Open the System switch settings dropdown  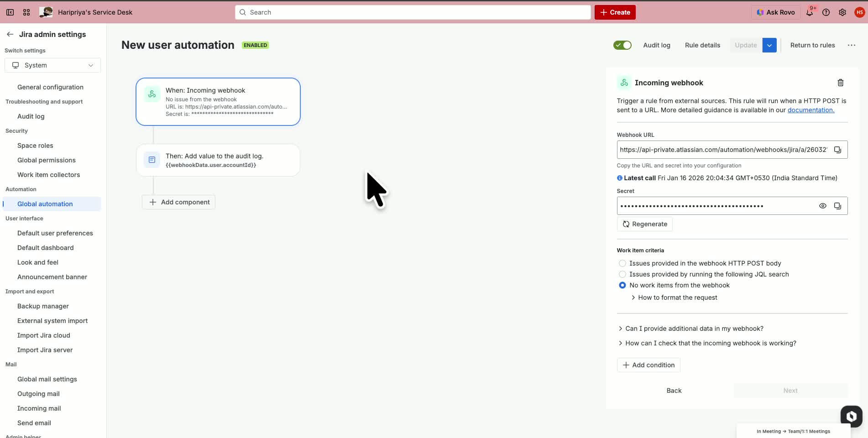(52, 65)
